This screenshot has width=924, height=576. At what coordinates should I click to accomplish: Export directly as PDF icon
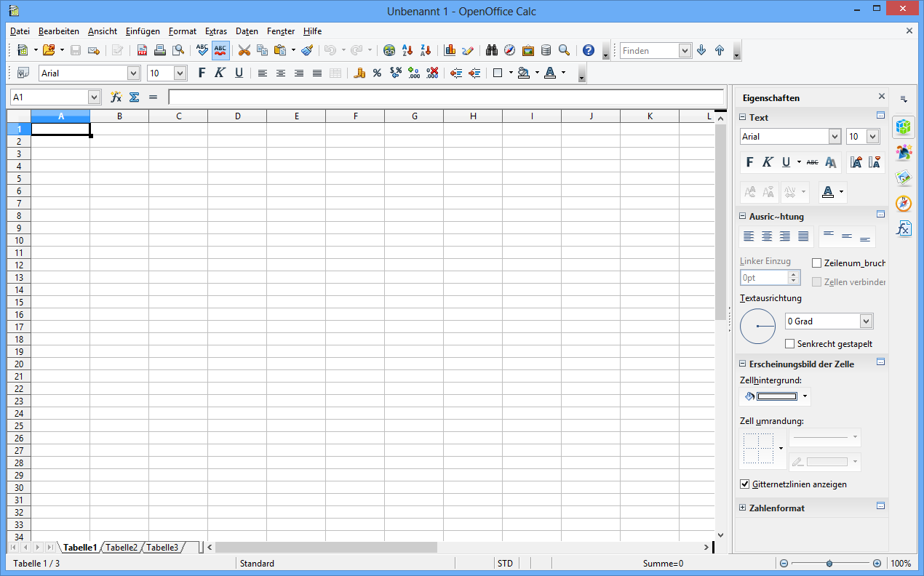(x=142, y=50)
